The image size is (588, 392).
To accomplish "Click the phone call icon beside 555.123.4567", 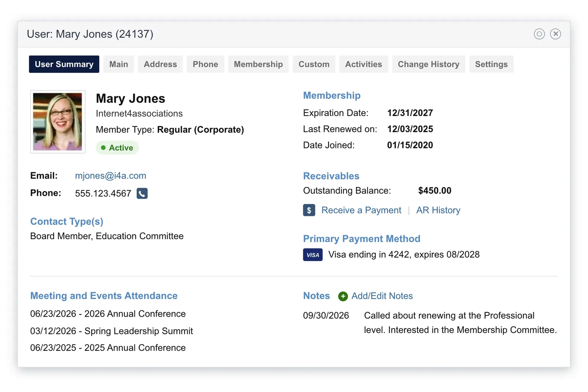I will click(142, 193).
